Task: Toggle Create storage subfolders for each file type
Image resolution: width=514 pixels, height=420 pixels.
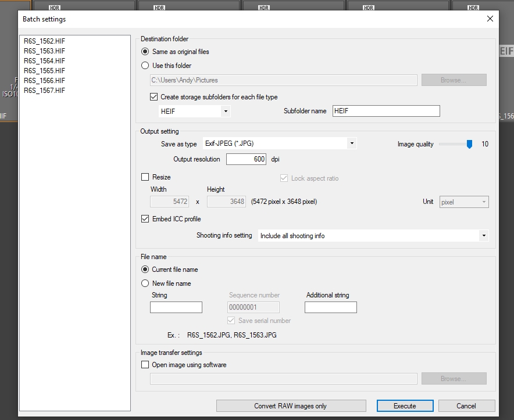Action: click(x=153, y=97)
